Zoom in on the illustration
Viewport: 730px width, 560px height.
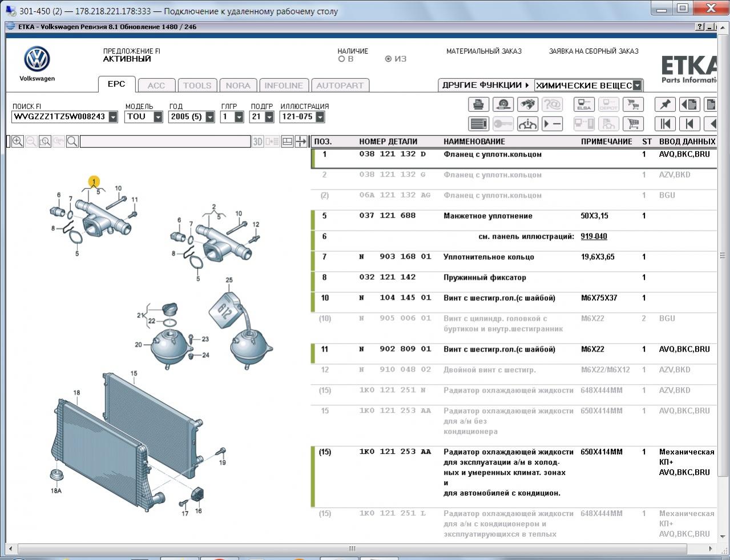[x=18, y=142]
